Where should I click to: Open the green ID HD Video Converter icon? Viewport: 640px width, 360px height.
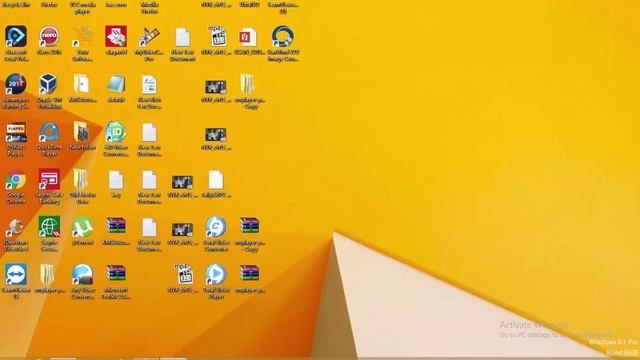tap(116, 132)
